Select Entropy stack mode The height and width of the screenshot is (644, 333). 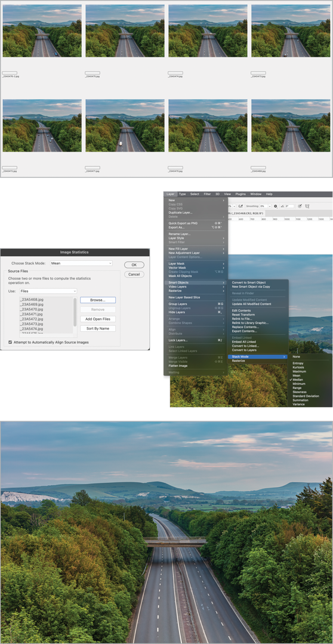coord(298,363)
